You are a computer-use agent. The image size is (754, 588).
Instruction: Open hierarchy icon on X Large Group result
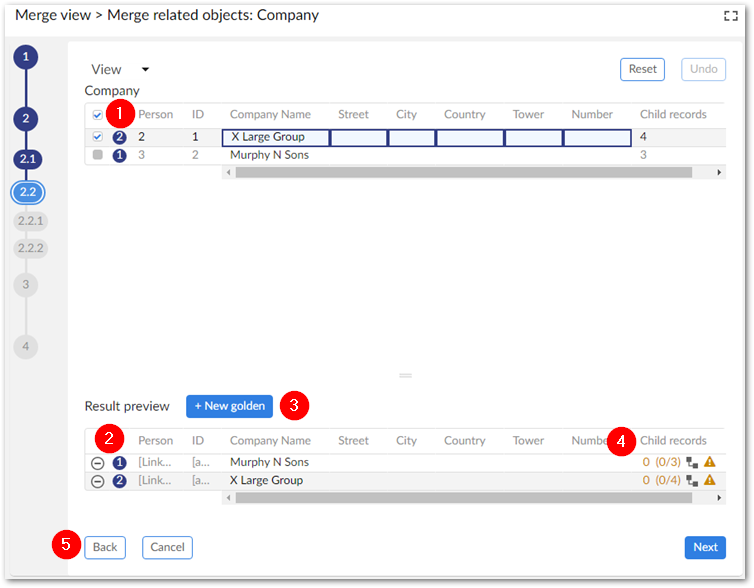click(x=692, y=481)
